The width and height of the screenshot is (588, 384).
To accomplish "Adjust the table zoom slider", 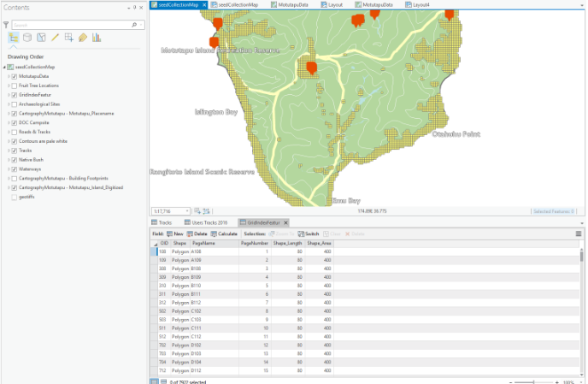I will tap(533, 382).
